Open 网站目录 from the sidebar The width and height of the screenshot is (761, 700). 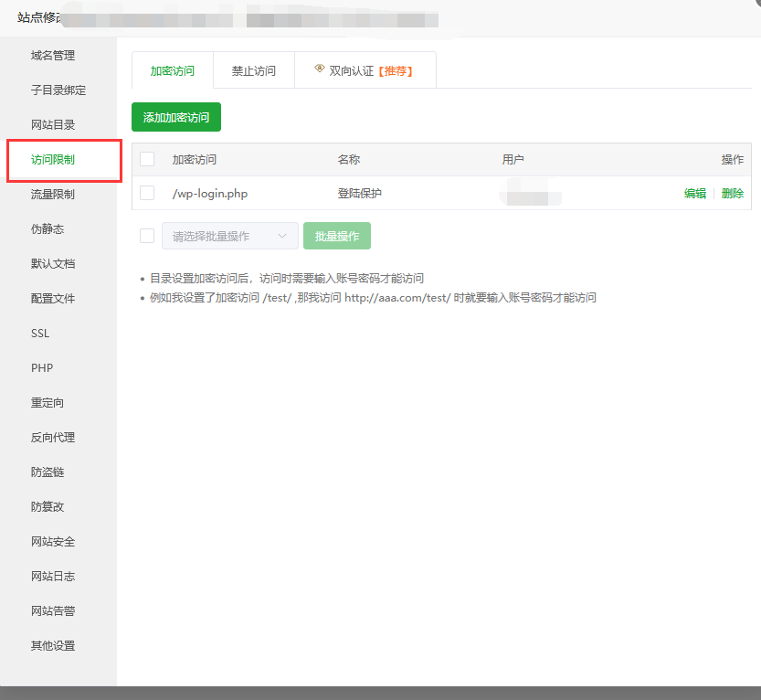[x=55, y=124]
